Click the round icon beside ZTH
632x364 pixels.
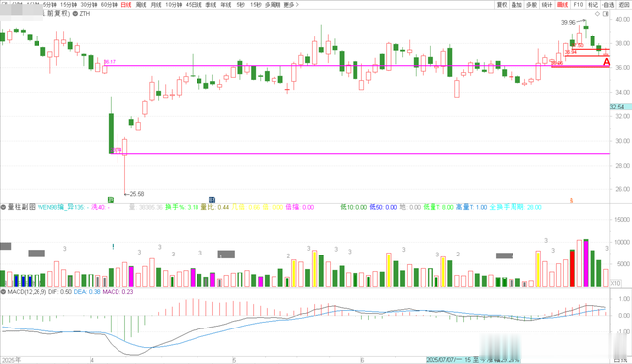tap(75, 14)
